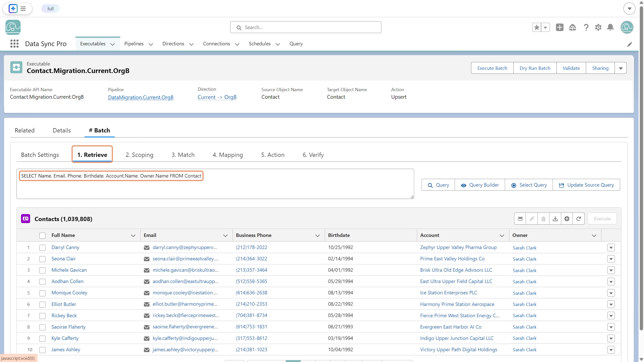Open row actions dropdown for Darryl Canny
This screenshot has width=644, height=362.
[x=611, y=248]
